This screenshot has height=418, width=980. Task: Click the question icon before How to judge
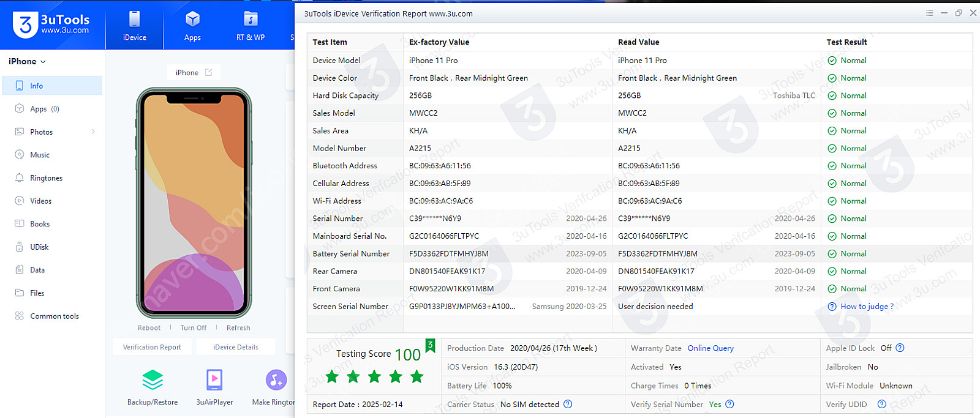click(832, 307)
